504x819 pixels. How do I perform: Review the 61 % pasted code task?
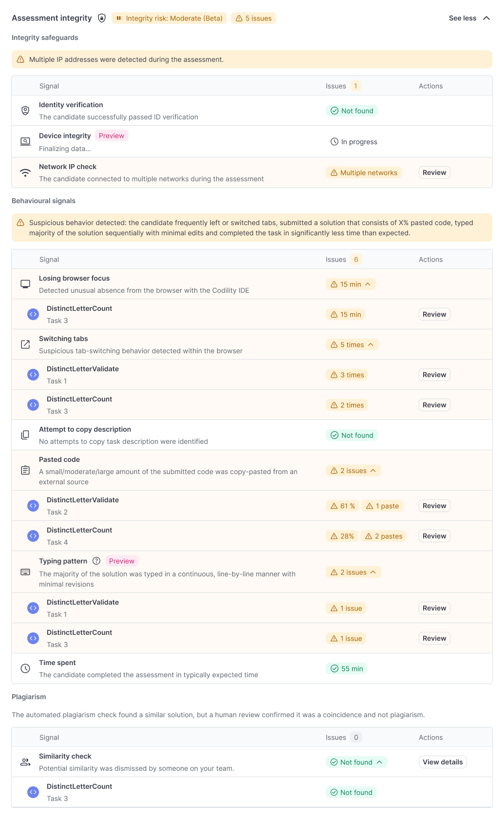pyautogui.click(x=434, y=506)
